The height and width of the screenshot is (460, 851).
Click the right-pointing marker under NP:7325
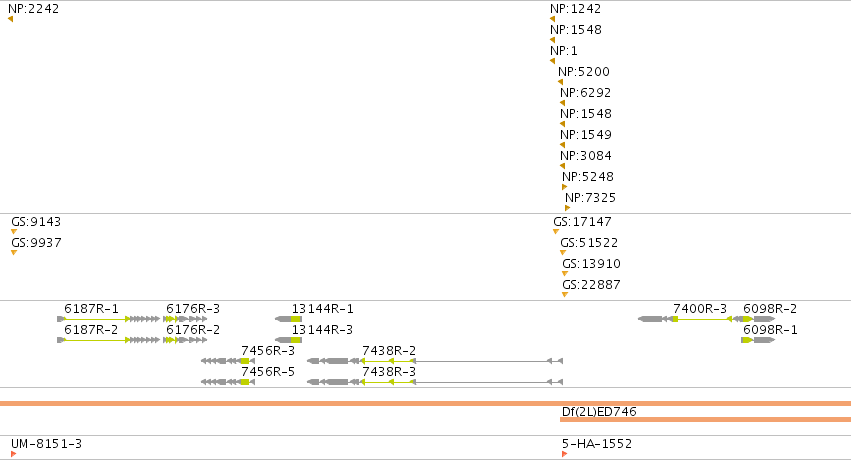[x=568, y=208]
